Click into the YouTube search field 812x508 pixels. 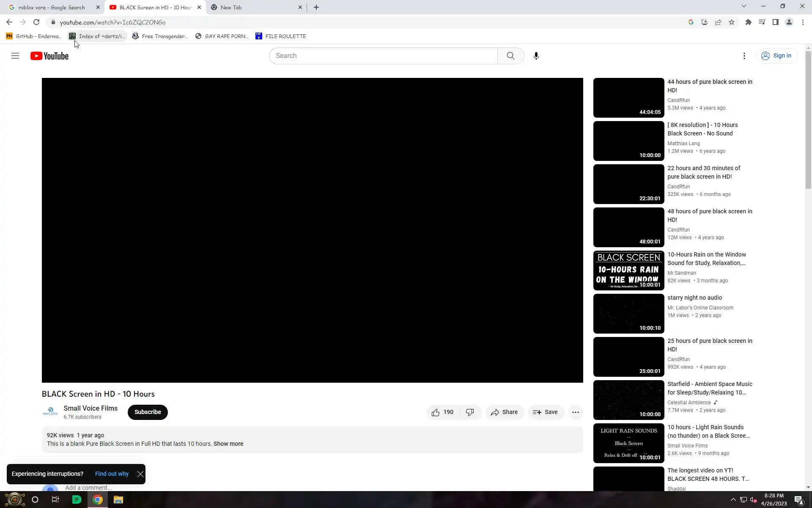pyautogui.click(x=383, y=56)
